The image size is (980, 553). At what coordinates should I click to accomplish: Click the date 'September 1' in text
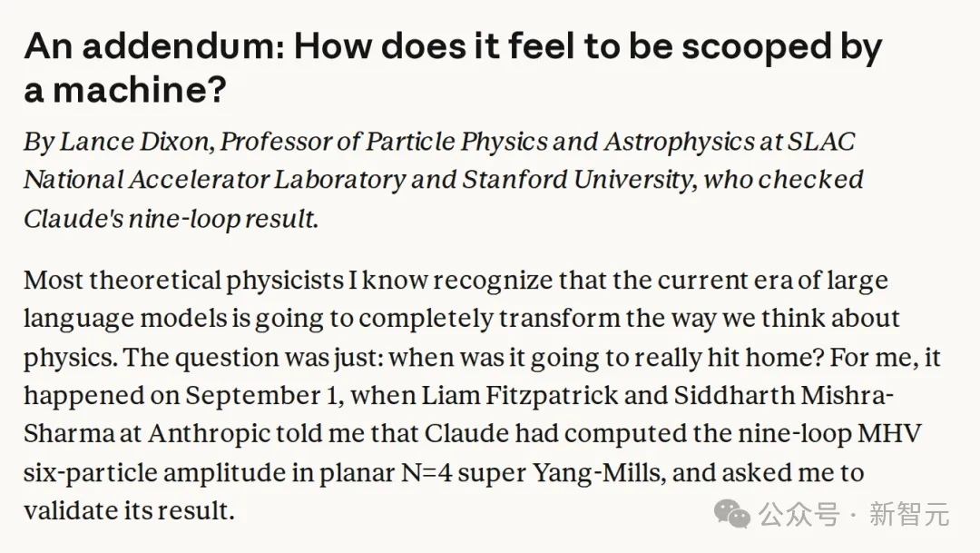tap(262, 396)
